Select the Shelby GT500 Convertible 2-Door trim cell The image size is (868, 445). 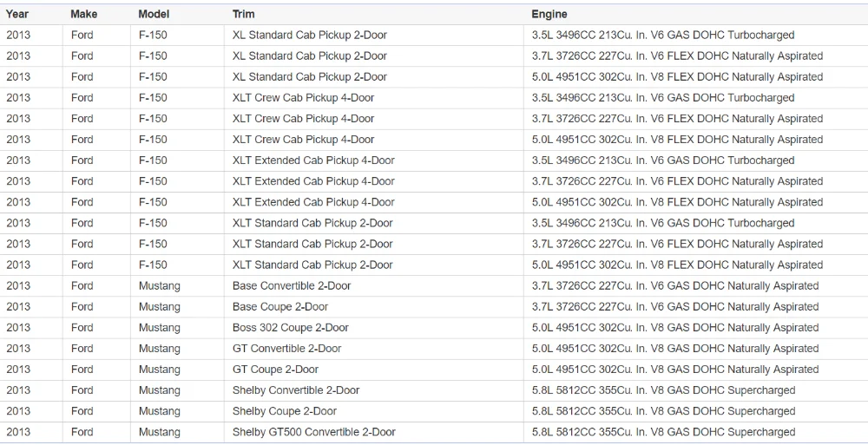[x=313, y=432]
